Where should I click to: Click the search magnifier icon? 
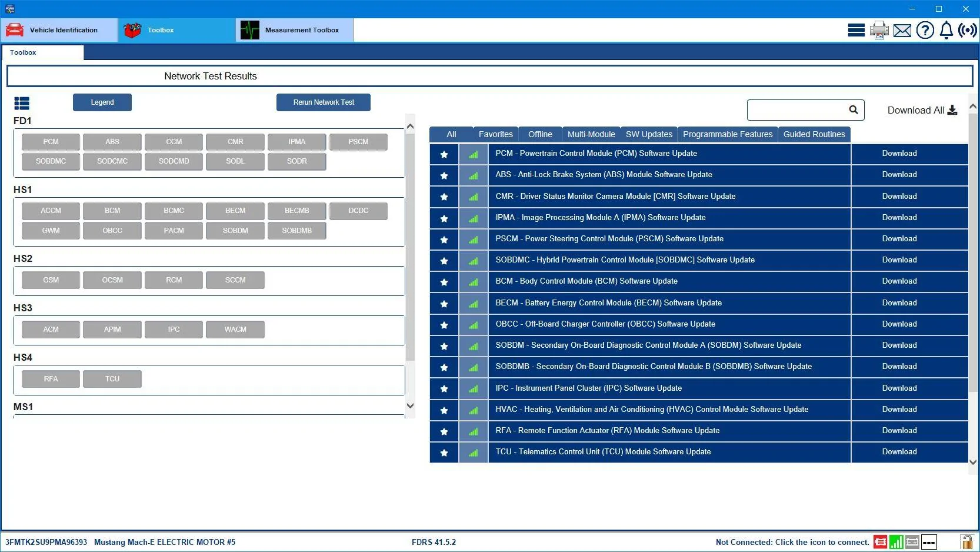point(854,109)
